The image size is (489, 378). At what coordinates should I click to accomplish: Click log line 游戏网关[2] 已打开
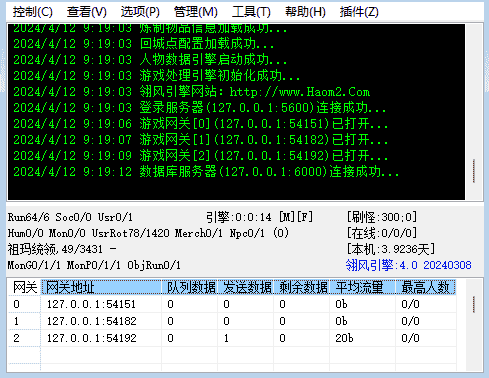pos(201,156)
